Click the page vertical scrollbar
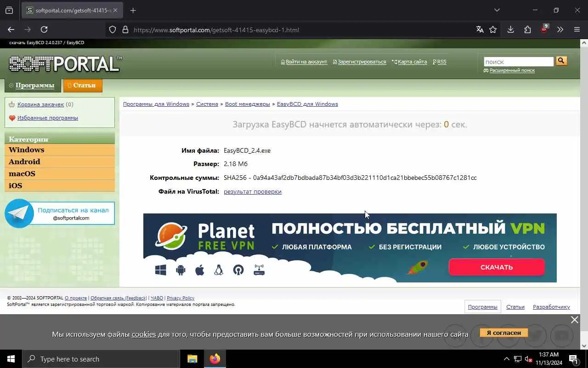This screenshot has height=368, width=588. coord(584,193)
